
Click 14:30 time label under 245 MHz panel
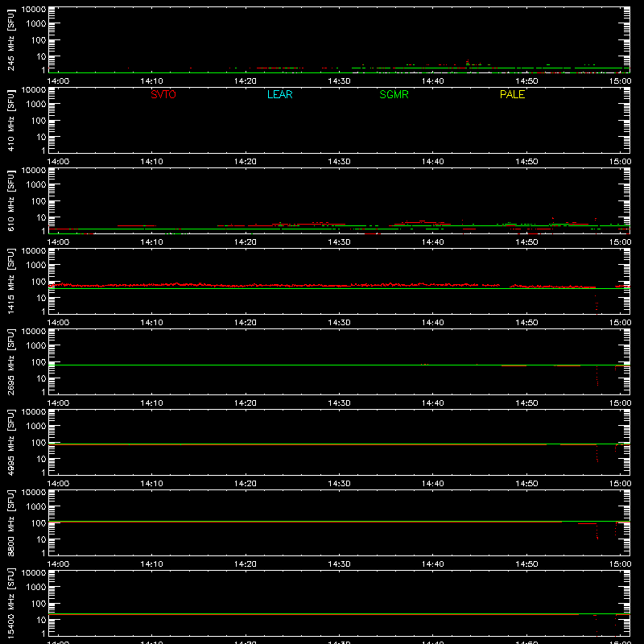pos(339,81)
